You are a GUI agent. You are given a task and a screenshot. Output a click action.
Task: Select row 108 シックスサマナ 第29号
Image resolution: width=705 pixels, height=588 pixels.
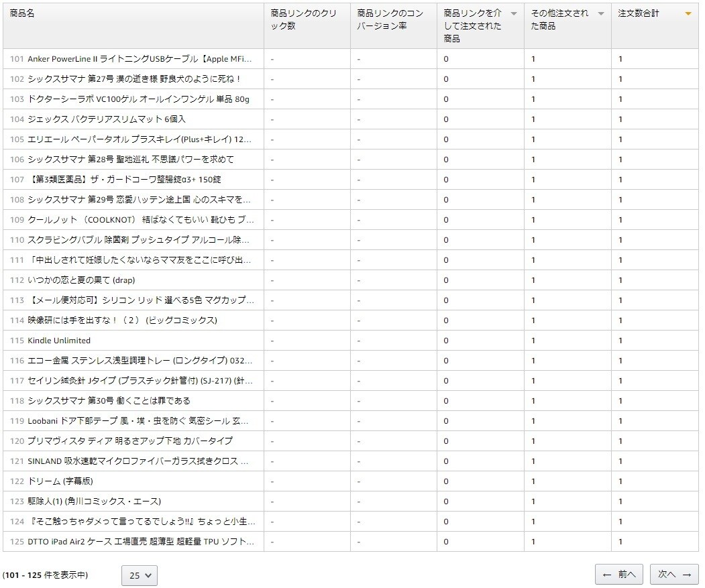pos(351,200)
